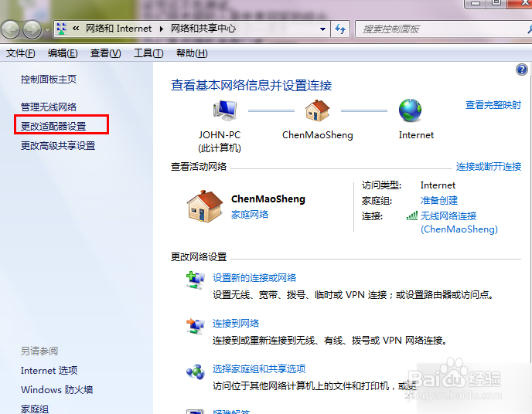Open 家庭组 link in sidebar
Screen dimensions: 532x414
(35, 409)
